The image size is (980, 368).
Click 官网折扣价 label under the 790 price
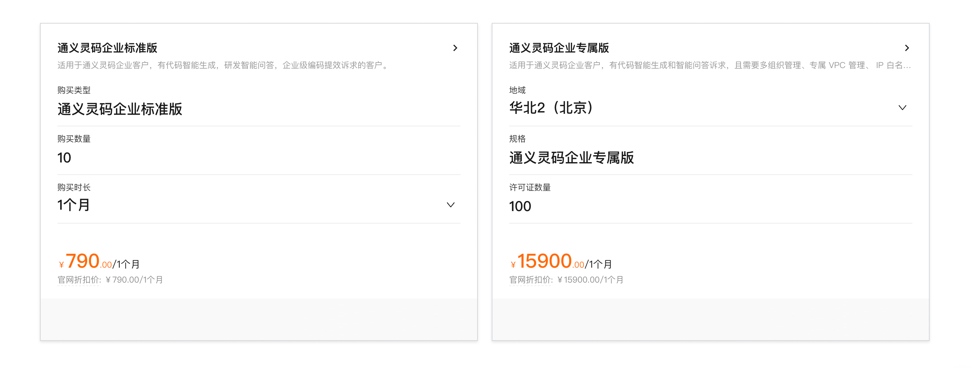79,280
